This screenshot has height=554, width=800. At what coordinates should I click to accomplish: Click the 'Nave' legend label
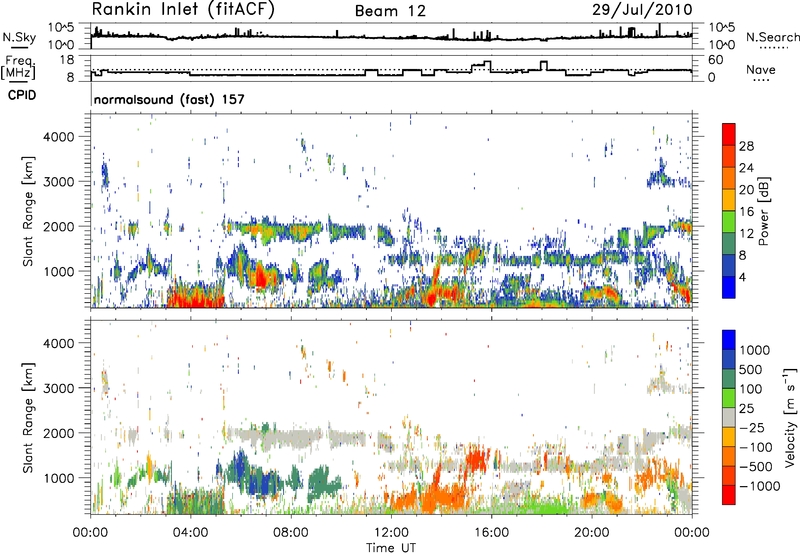[x=761, y=69]
